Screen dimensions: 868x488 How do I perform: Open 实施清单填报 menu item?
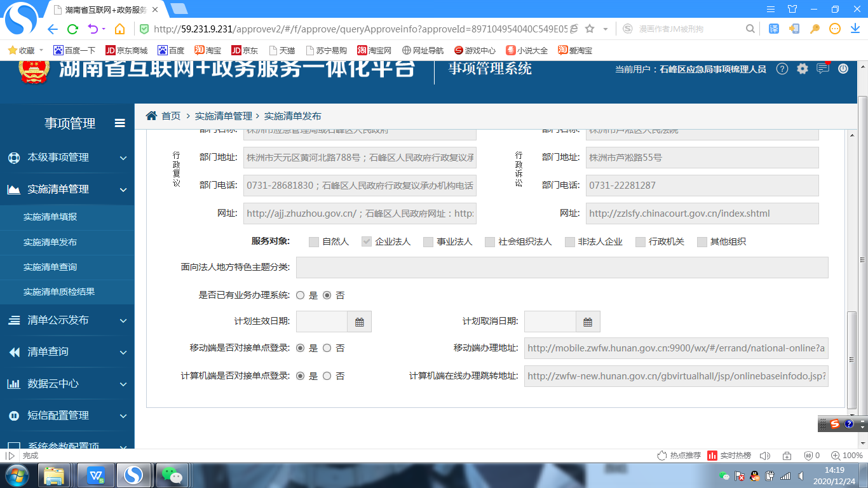[x=50, y=217]
